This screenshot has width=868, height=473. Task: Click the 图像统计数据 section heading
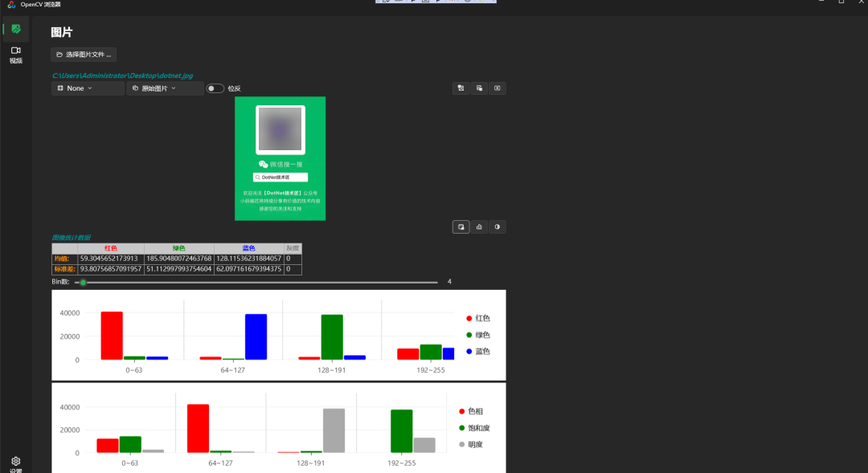tap(71, 238)
